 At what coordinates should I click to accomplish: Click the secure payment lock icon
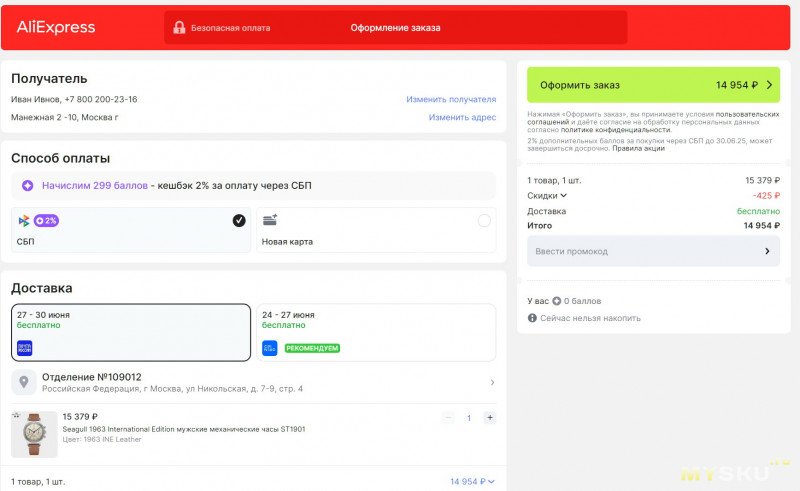pyautogui.click(x=179, y=27)
